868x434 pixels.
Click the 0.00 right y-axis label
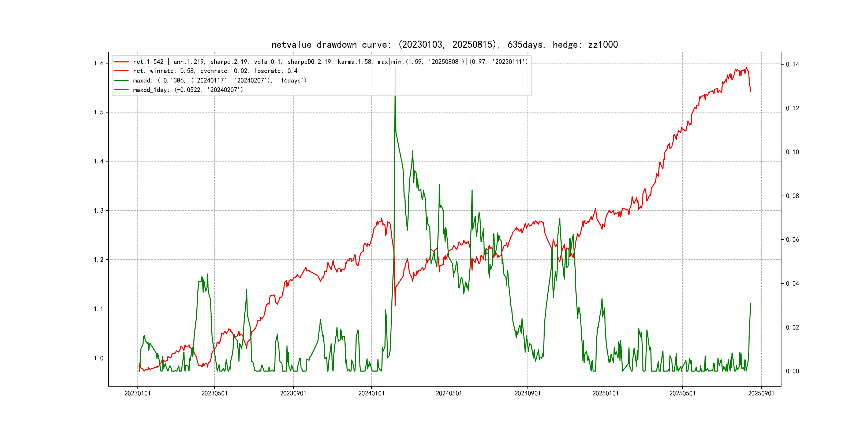pos(792,371)
